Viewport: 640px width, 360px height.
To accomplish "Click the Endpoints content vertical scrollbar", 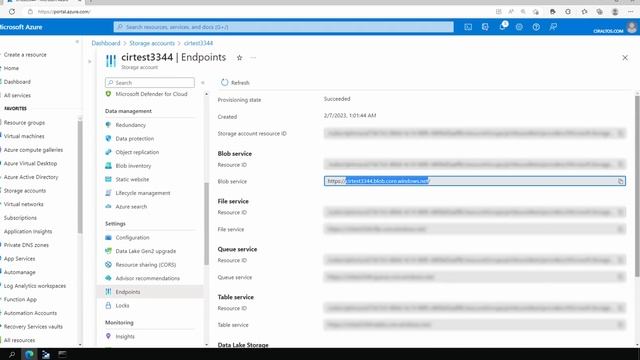I will pos(637,187).
